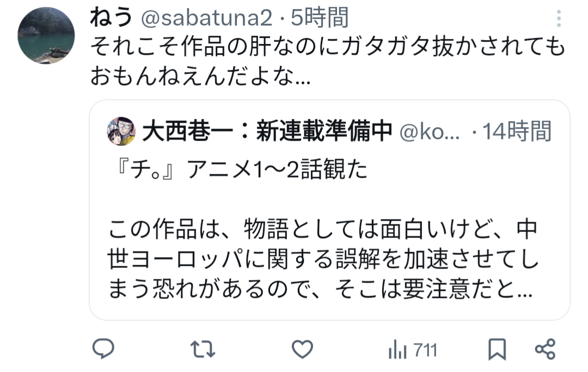The height and width of the screenshot is (372, 588).
Task: Open ねう's round profile avatar
Action: click(46, 35)
